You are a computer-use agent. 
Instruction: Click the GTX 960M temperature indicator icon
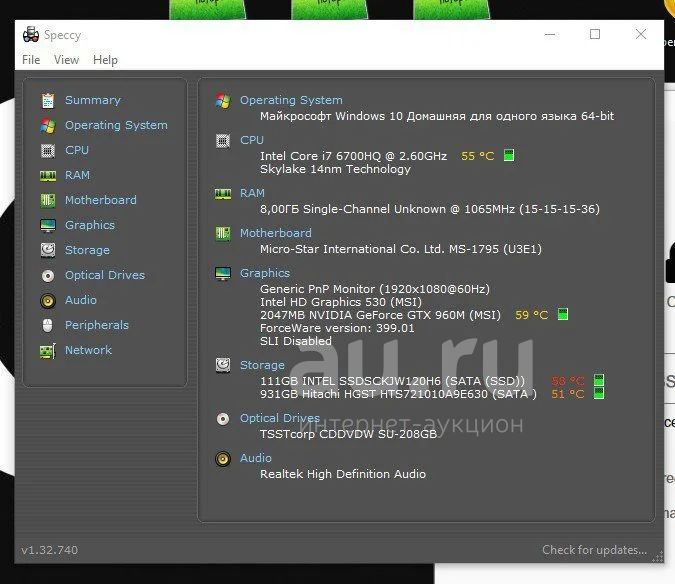pos(563,314)
